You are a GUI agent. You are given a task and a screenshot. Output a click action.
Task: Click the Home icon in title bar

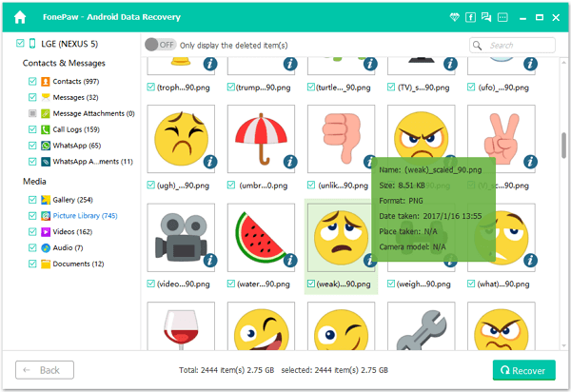click(20, 17)
